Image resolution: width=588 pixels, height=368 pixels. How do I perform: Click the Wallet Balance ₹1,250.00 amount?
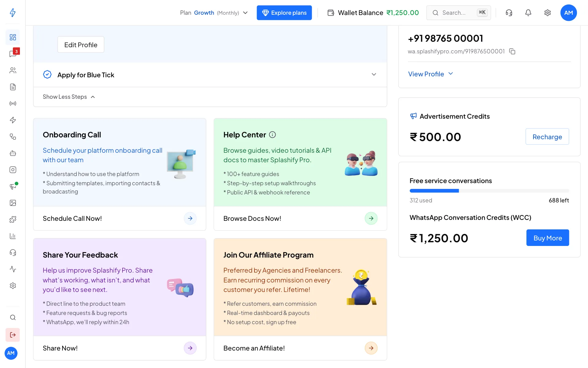402,13
